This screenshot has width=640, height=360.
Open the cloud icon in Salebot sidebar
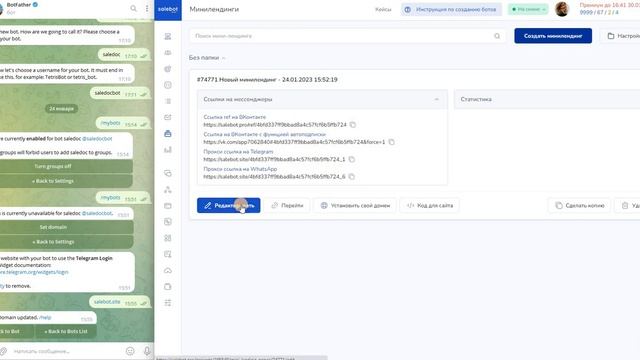(x=168, y=271)
